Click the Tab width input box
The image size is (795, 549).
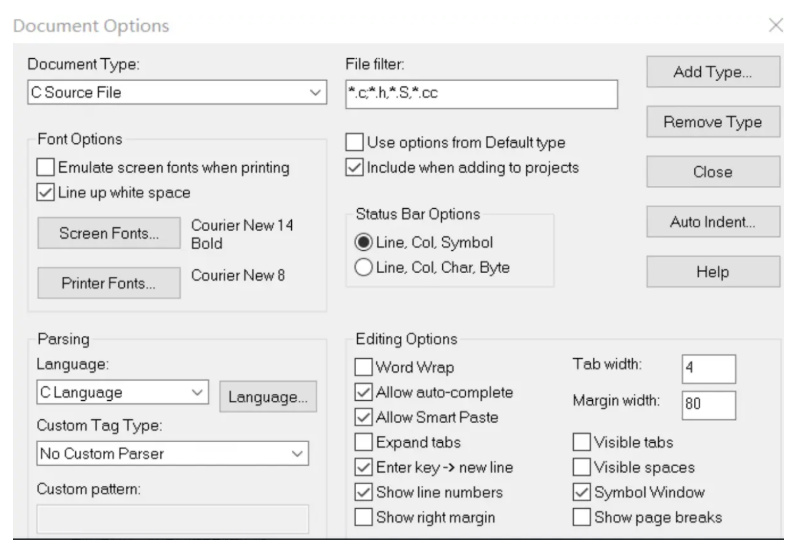pos(708,368)
